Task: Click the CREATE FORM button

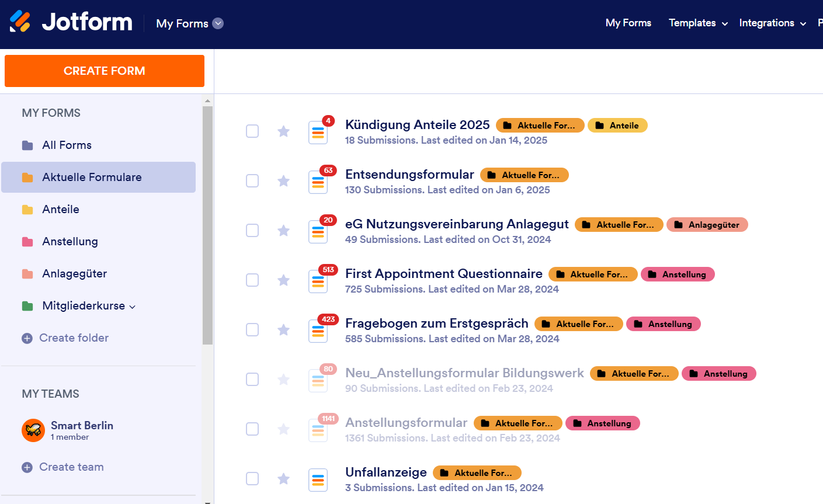Action: pos(105,71)
